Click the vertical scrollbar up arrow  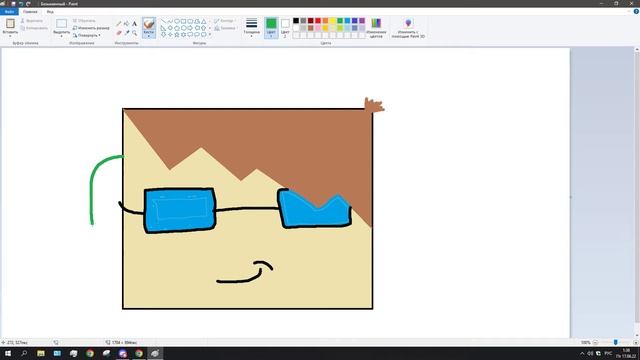point(637,50)
